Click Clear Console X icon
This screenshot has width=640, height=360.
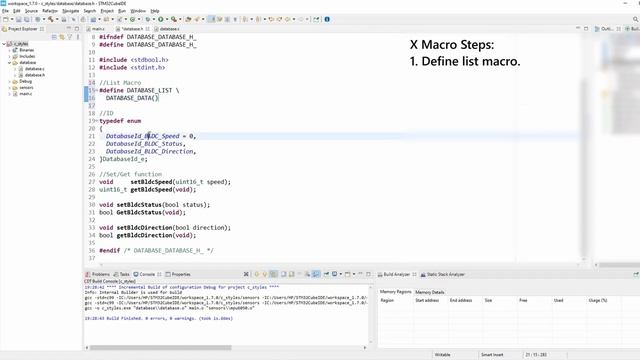click(x=246, y=274)
